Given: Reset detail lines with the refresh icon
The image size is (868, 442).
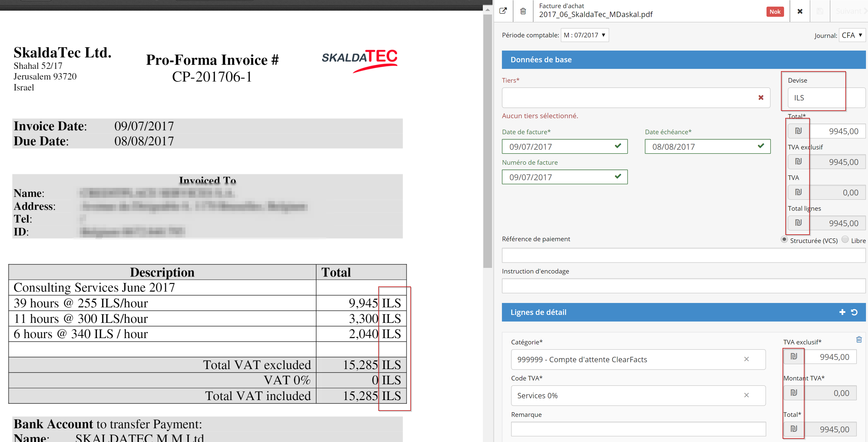Looking at the screenshot, I should [x=854, y=312].
